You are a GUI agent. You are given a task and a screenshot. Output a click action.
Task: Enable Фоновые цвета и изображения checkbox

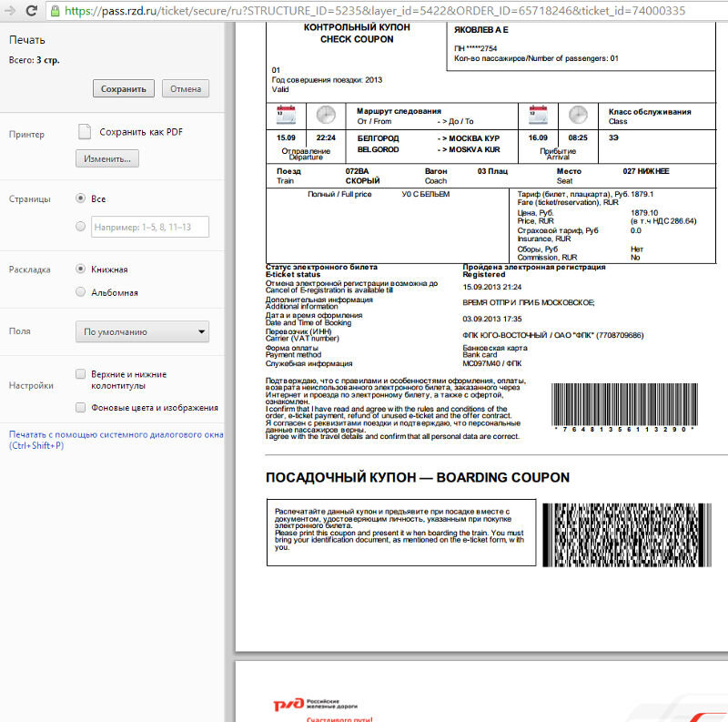pyautogui.click(x=80, y=408)
